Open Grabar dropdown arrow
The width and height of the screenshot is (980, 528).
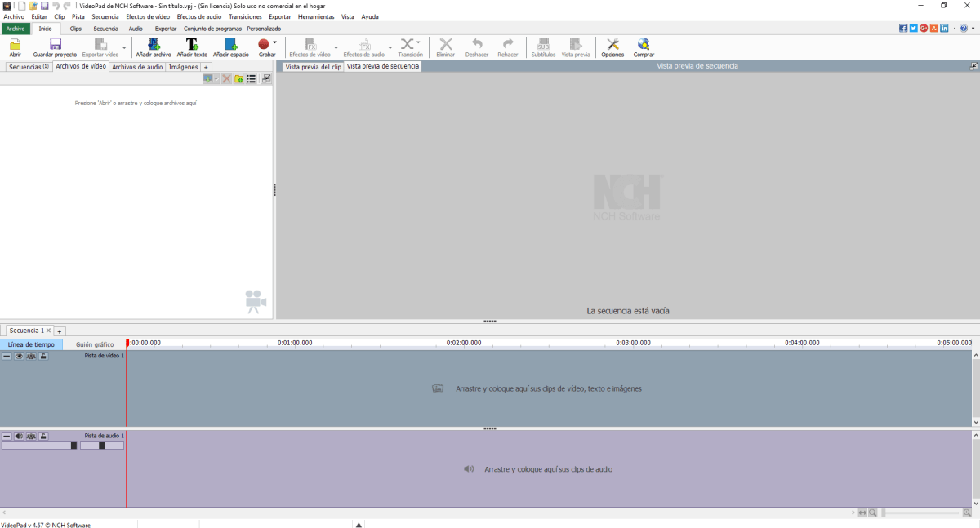click(x=275, y=42)
